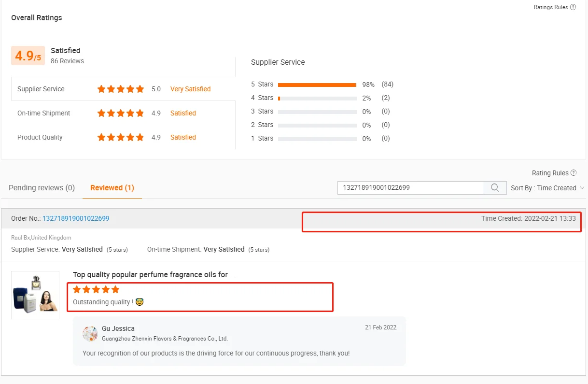Open order number 132718919001022699 link
588x384 pixels.
pos(76,218)
